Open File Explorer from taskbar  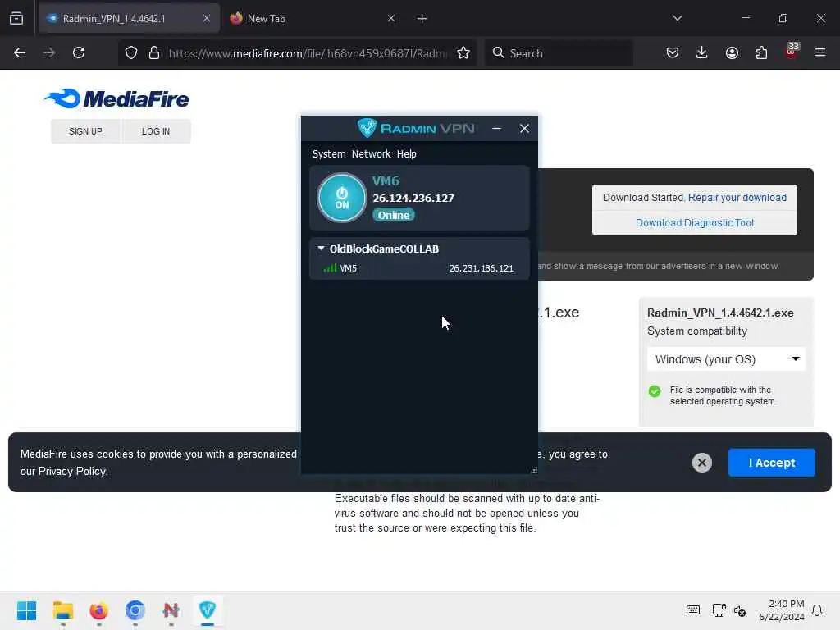(63, 610)
